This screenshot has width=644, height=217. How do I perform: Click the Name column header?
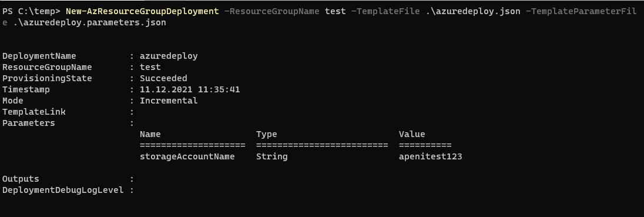(150, 134)
